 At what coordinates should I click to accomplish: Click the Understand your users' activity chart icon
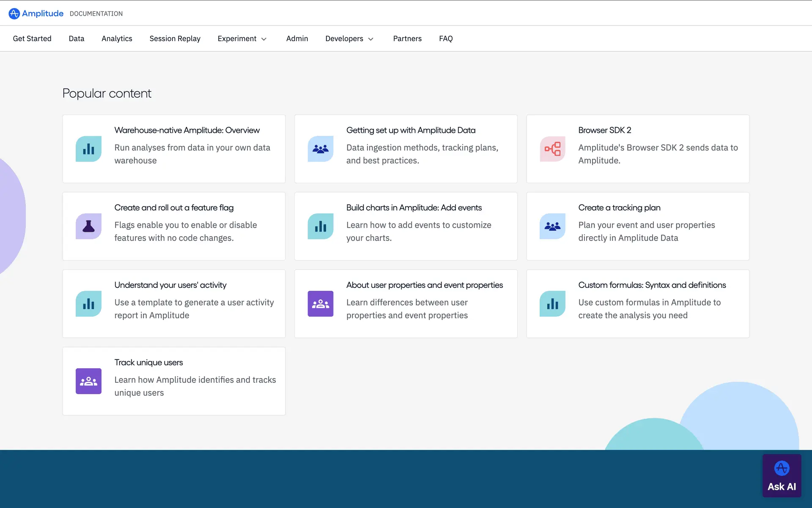point(88,304)
